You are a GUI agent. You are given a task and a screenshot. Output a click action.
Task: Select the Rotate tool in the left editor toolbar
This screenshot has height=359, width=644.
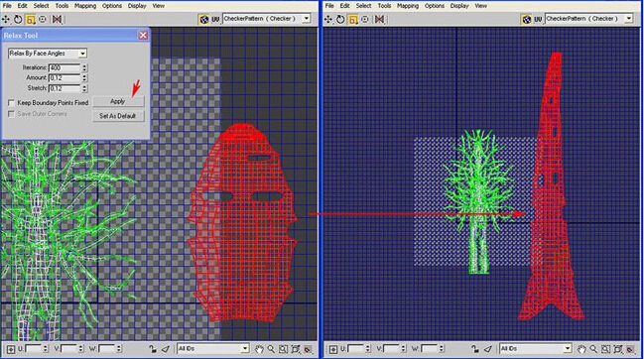pyautogui.click(x=18, y=19)
